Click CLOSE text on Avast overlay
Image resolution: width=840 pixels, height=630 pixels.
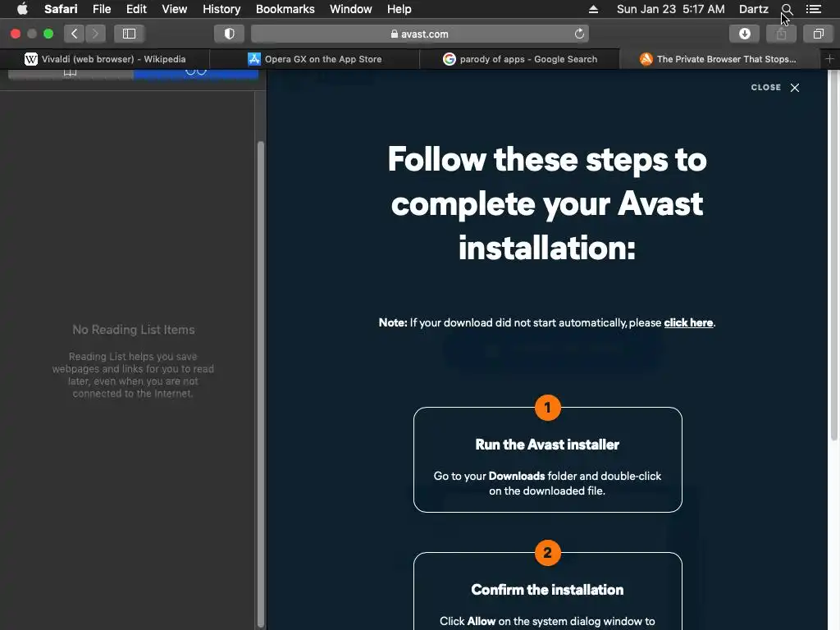[765, 87]
